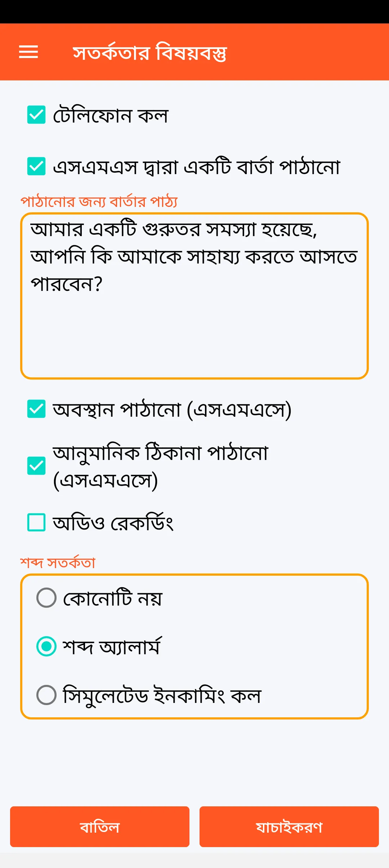The image size is (389, 868).
Task: Uncheck the আনুমানিক ঠিকানা পাঠানো checkbox
Action: tap(36, 466)
